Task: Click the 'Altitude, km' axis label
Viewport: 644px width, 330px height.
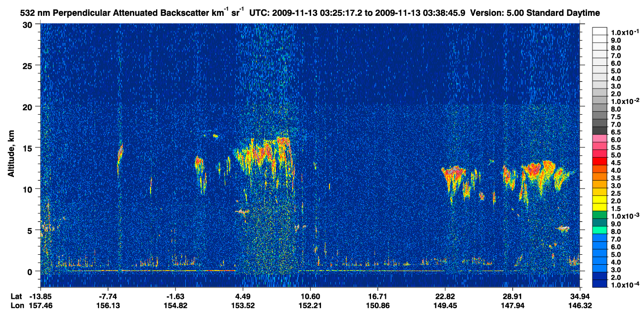Action: coord(11,154)
